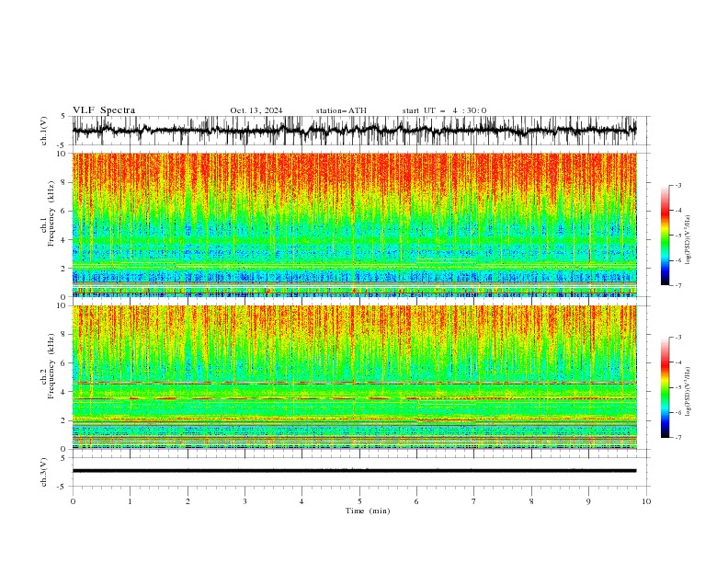This screenshot has height=563, width=728.
Task: Click the "ch.3(V)" waveform axis label
Action: [x=44, y=472]
